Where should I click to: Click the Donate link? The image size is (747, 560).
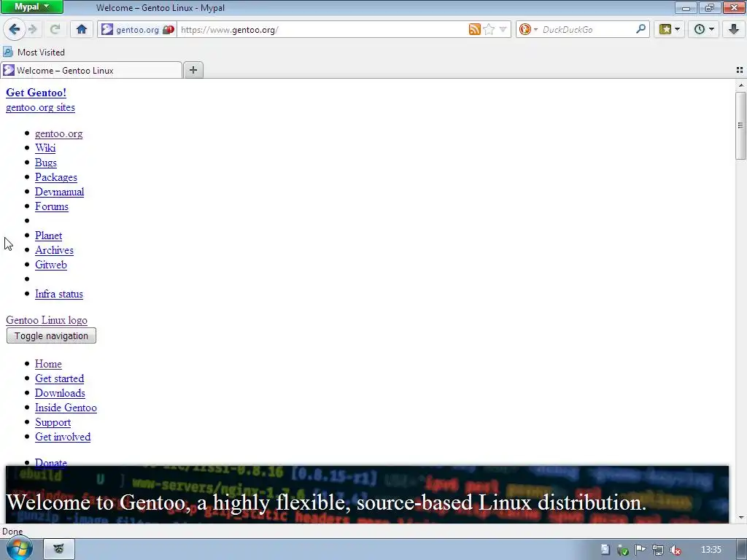click(x=51, y=462)
